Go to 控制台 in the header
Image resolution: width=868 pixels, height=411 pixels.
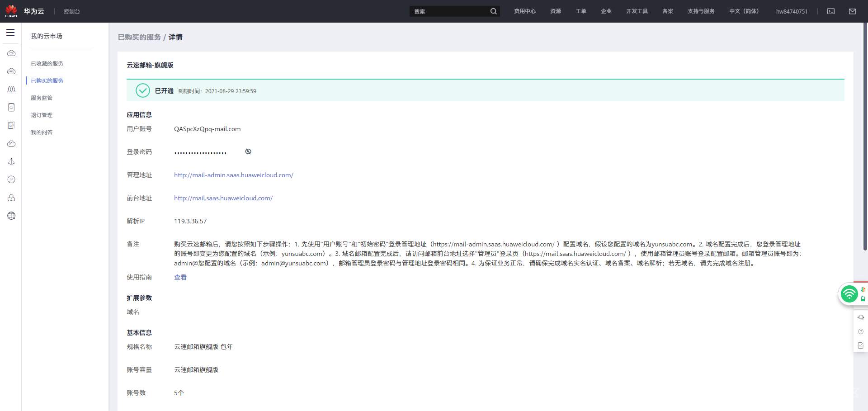[72, 11]
